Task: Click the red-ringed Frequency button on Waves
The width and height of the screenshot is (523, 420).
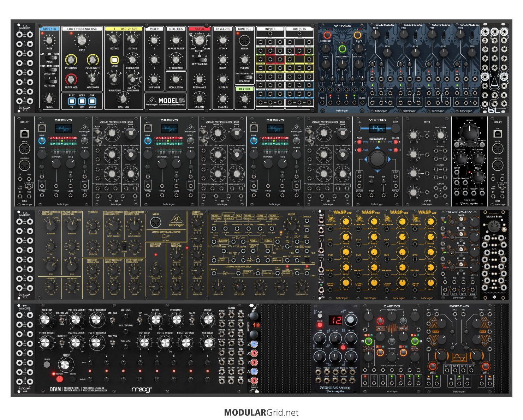Action: [x=327, y=35]
